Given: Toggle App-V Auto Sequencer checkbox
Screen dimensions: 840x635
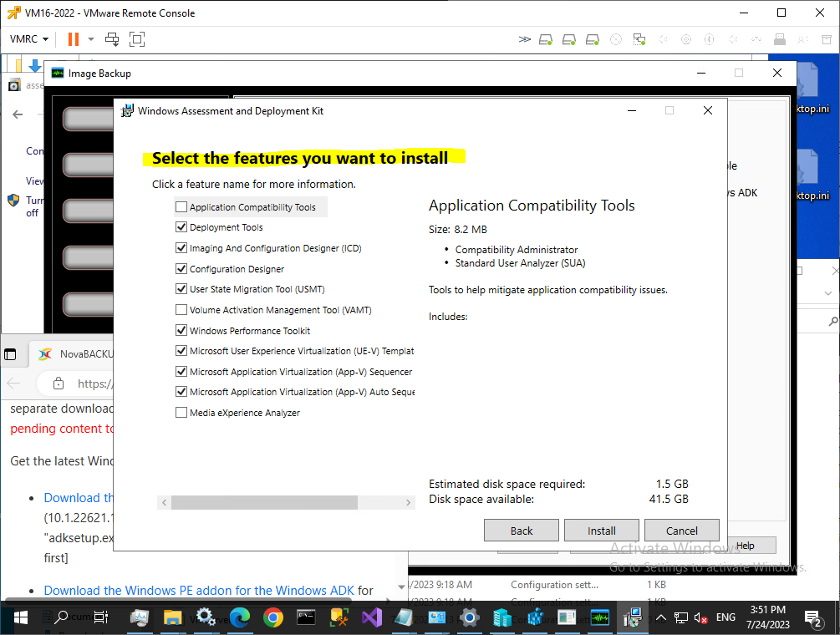Looking at the screenshot, I should tap(181, 392).
